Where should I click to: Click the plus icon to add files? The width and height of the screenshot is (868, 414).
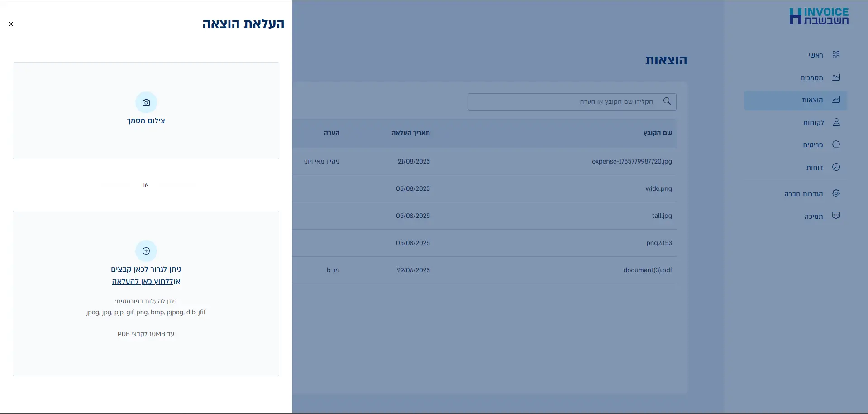pos(146,251)
